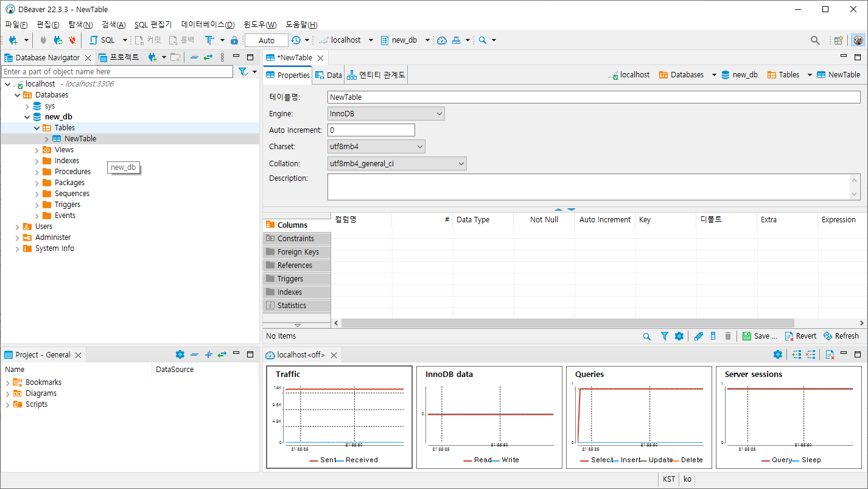The height and width of the screenshot is (489, 868).
Task: Switch to the Data tab
Action: (x=329, y=75)
